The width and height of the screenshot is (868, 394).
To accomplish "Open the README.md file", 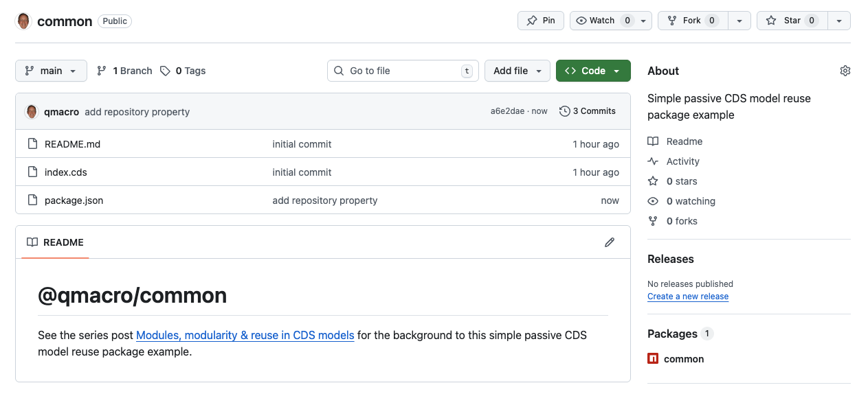I will pyautogui.click(x=72, y=144).
